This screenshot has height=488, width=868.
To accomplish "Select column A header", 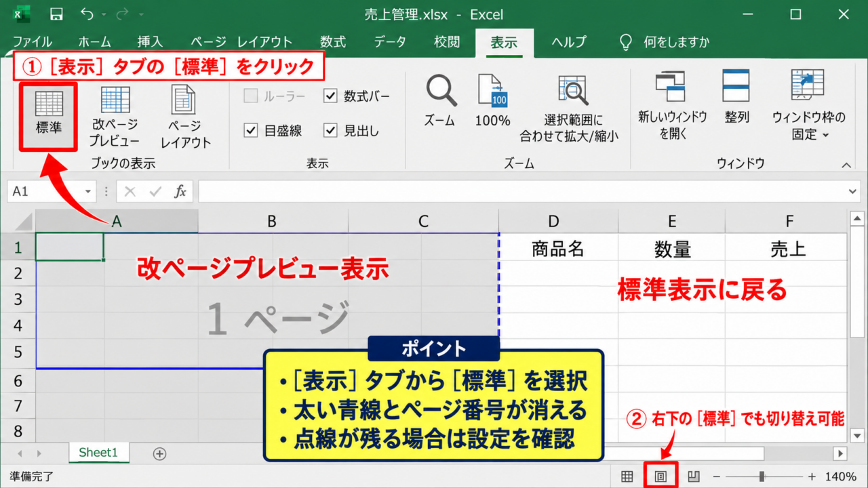I will click(117, 221).
